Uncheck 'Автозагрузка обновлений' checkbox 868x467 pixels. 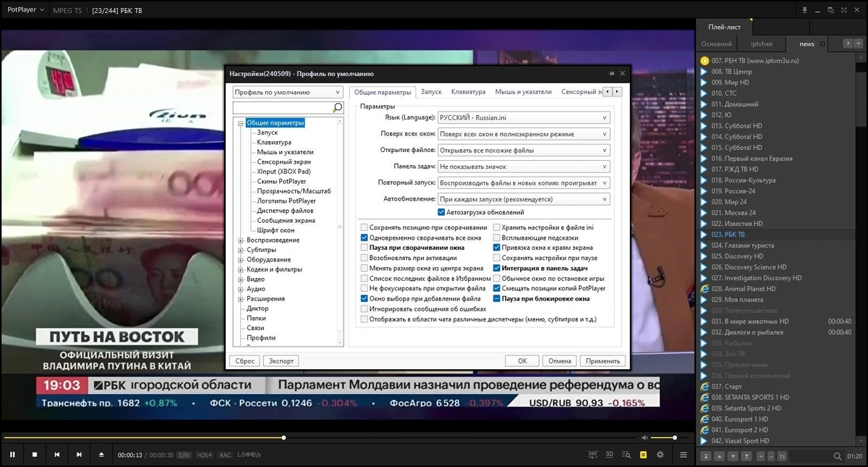(x=441, y=212)
